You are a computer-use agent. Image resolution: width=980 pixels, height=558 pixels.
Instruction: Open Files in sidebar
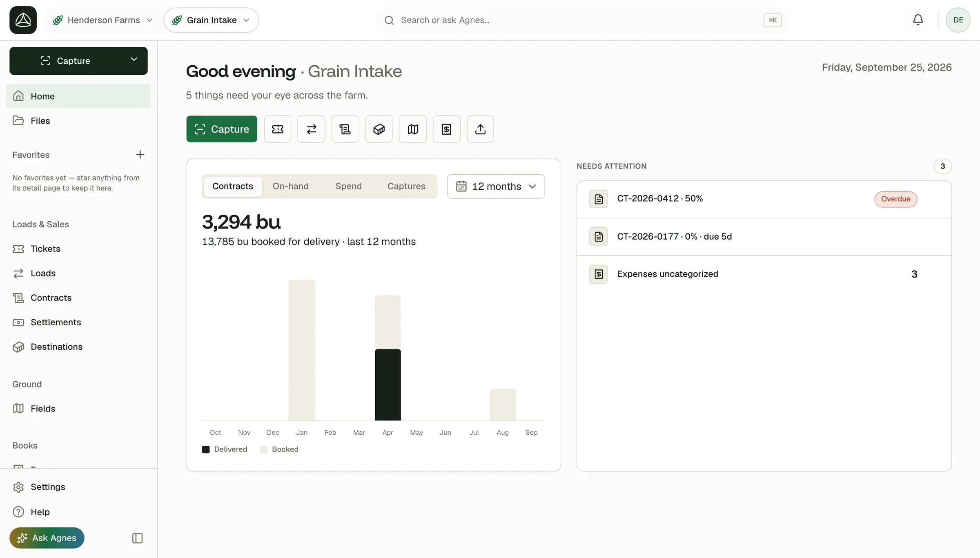tap(78, 120)
